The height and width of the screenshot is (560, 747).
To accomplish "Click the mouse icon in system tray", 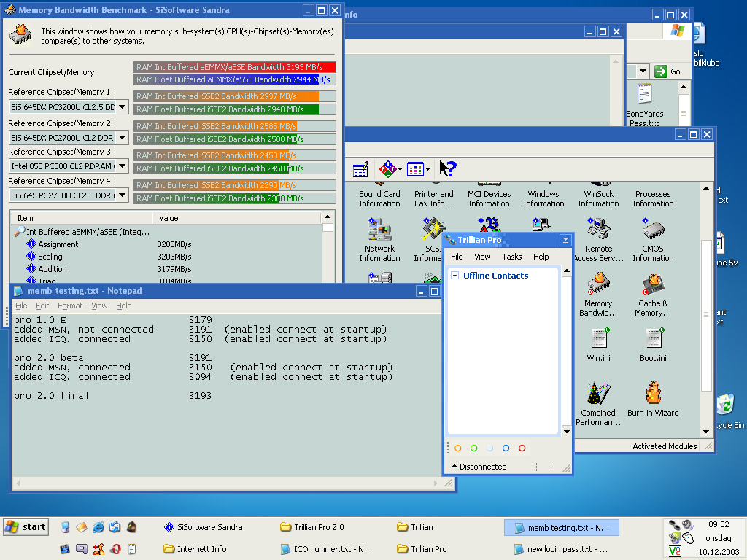I will (688, 538).
